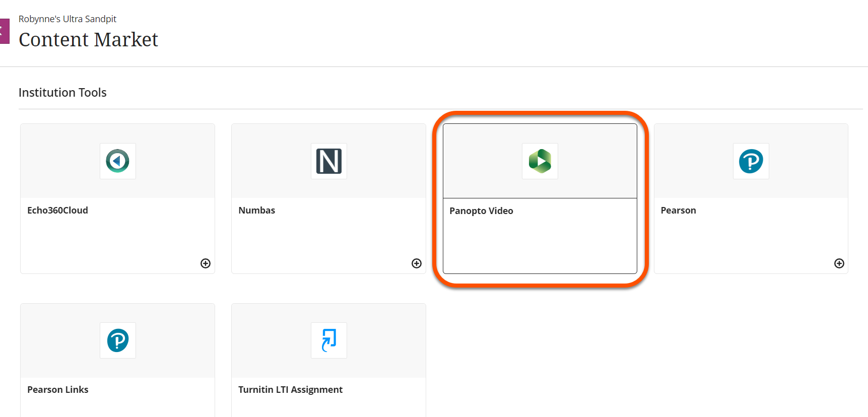Click the Pearson Links logo icon
The width and height of the screenshot is (868, 417).
pyautogui.click(x=118, y=340)
